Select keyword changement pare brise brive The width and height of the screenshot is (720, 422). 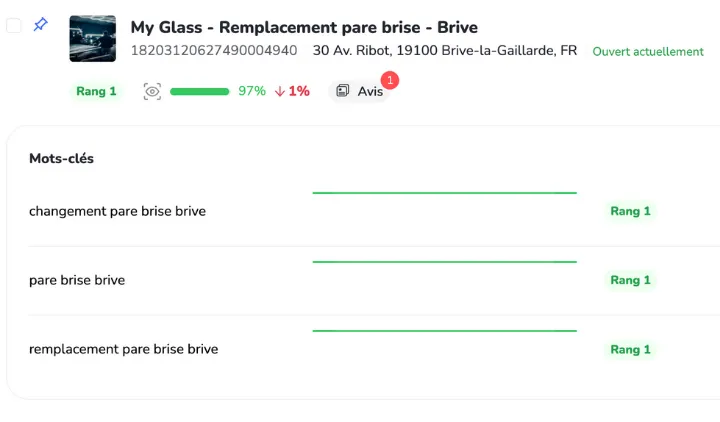[117, 211]
